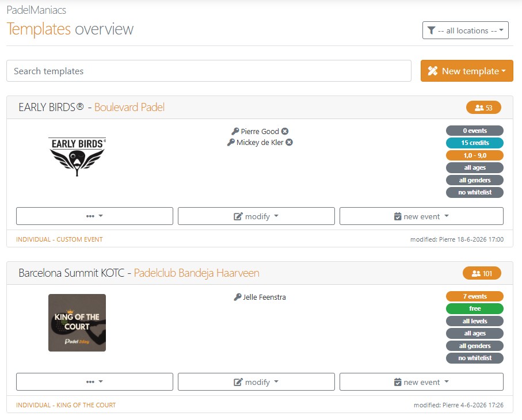Click the 101 participants badge on Barcelona Summit
The image size is (522, 420).
482,273
